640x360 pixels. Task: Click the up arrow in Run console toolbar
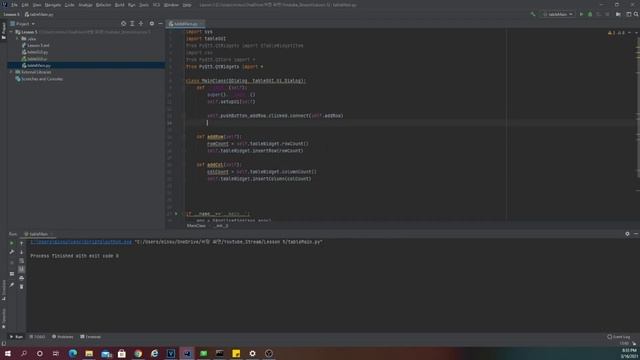[22, 243]
